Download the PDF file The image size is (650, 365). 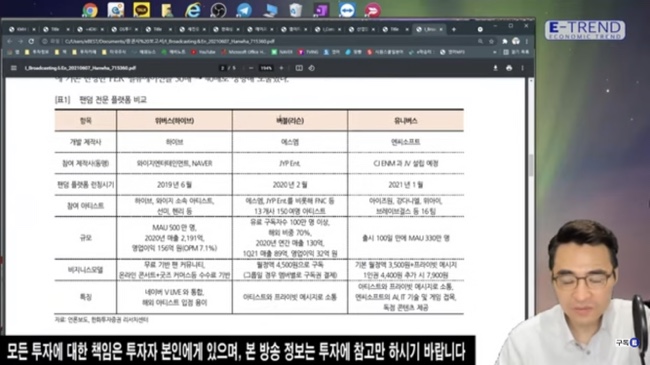click(495, 68)
